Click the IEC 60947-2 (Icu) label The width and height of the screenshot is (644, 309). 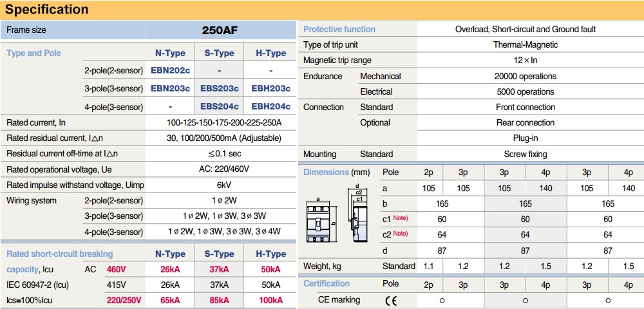pyautogui.click(x=38, y=285)
